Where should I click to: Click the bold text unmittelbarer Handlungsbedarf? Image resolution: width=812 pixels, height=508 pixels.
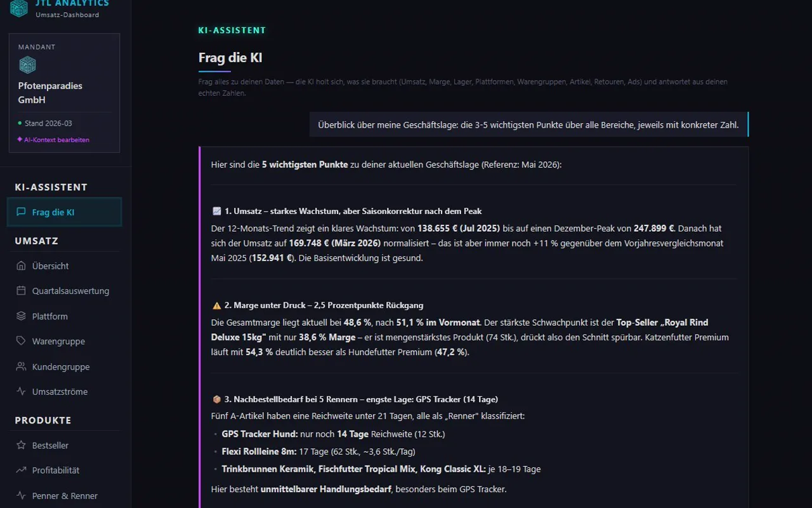pos(327,489)
